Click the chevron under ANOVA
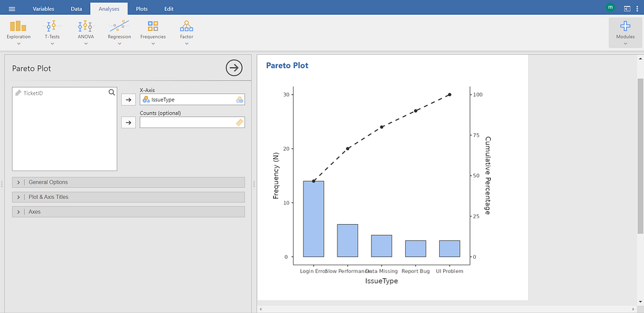The width and height of the screenshot is (644, 313). pyautogui.click(x=86, y=44)
